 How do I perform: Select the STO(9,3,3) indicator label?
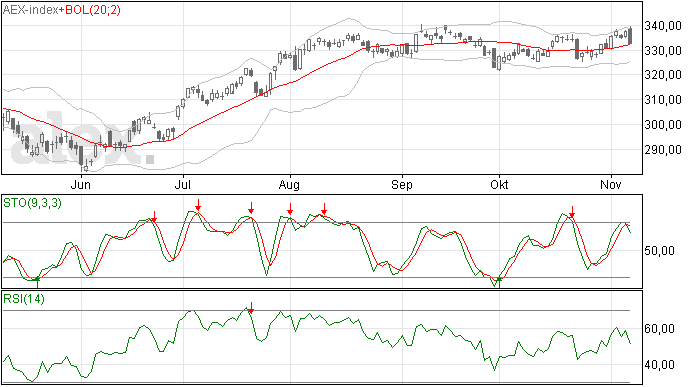click(x=33, y=203)
